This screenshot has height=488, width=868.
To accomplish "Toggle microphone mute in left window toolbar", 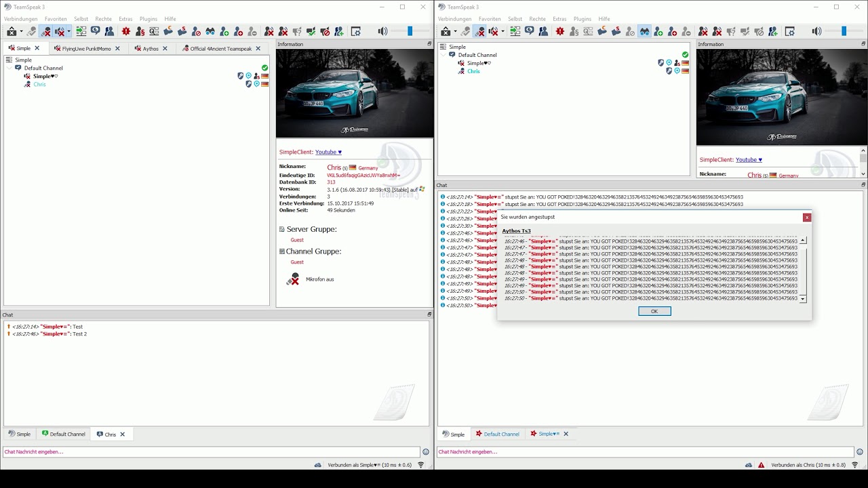I will (45, 31).
